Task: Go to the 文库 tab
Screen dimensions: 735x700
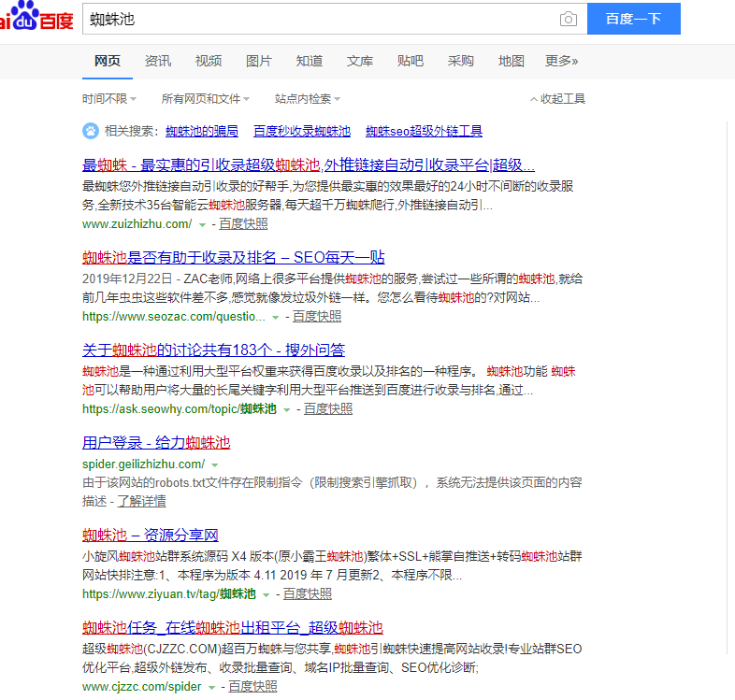Action: 360,61
